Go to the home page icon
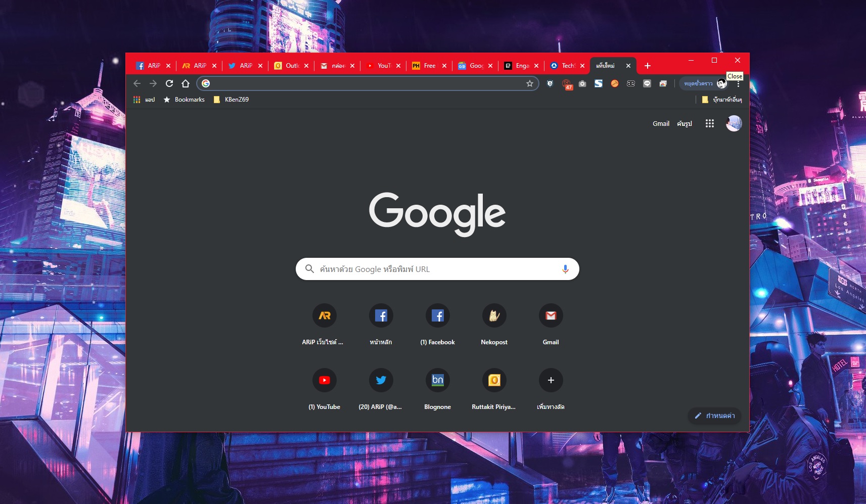This screenshot has width=866, height=504. pos(186,83)
